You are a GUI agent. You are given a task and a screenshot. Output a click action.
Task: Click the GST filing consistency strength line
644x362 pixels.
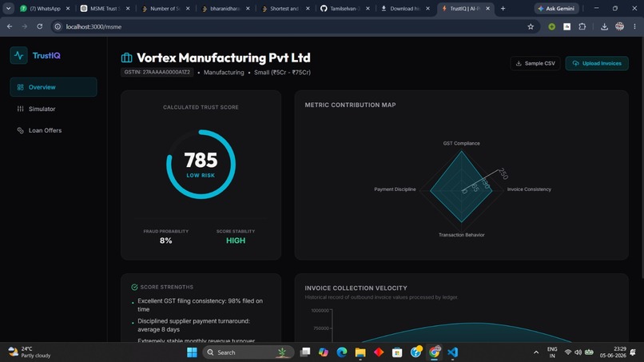(200, 305)
